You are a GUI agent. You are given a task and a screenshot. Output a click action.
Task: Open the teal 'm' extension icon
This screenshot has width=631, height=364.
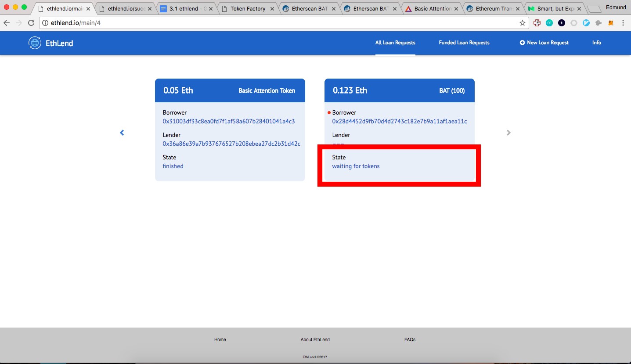[549, 23]
